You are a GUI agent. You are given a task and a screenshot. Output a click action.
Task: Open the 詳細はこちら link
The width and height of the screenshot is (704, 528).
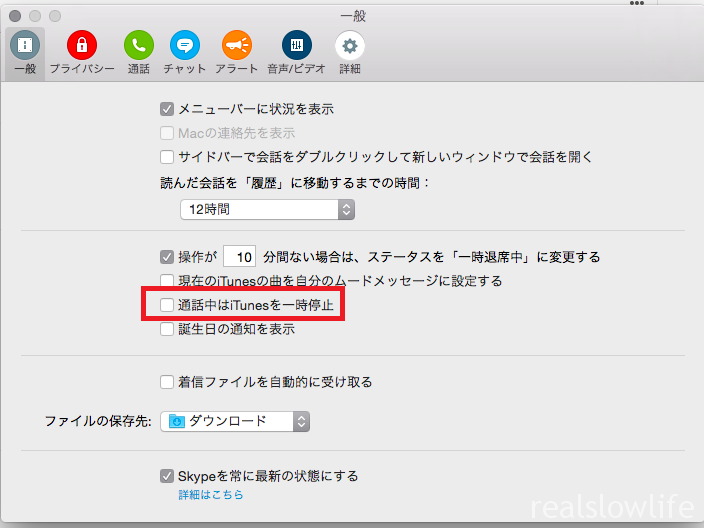click(211, 494)
